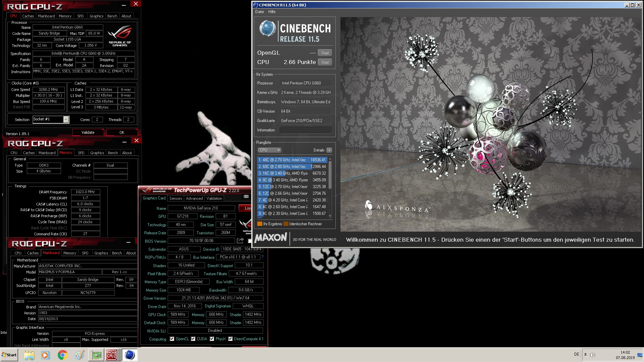Click the BIOS export arrow icon in GPU-Z
644x362 pixels.
tap(240, 241)
